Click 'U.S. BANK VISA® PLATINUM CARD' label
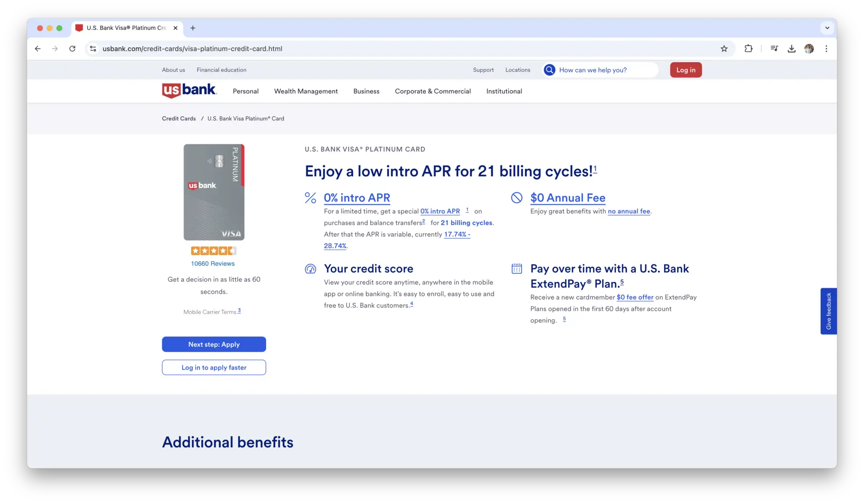Viewport: 864px width, 504px height. tap(365, 149)
